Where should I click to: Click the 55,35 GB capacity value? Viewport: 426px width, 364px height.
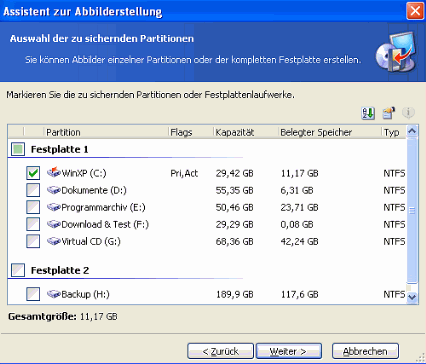[234, 190]
